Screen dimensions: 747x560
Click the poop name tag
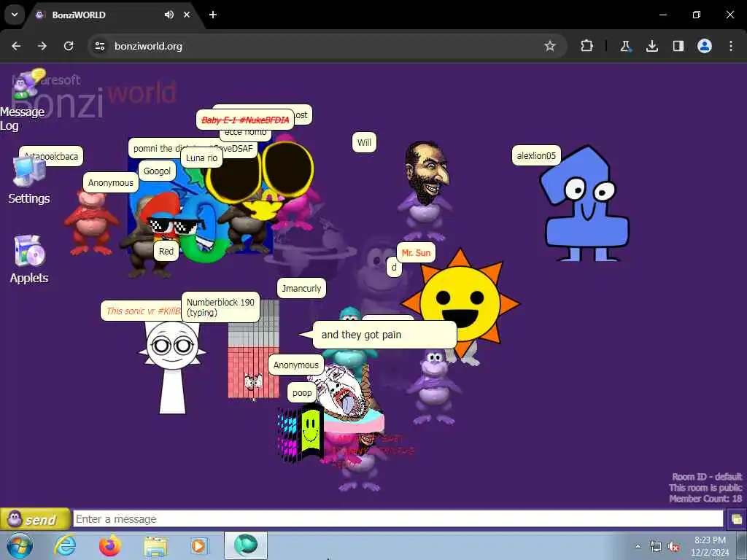point(301,393)
